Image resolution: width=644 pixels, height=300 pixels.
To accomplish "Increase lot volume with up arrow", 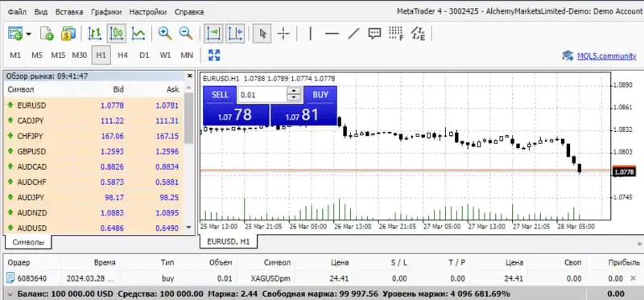I will (293, 91).
